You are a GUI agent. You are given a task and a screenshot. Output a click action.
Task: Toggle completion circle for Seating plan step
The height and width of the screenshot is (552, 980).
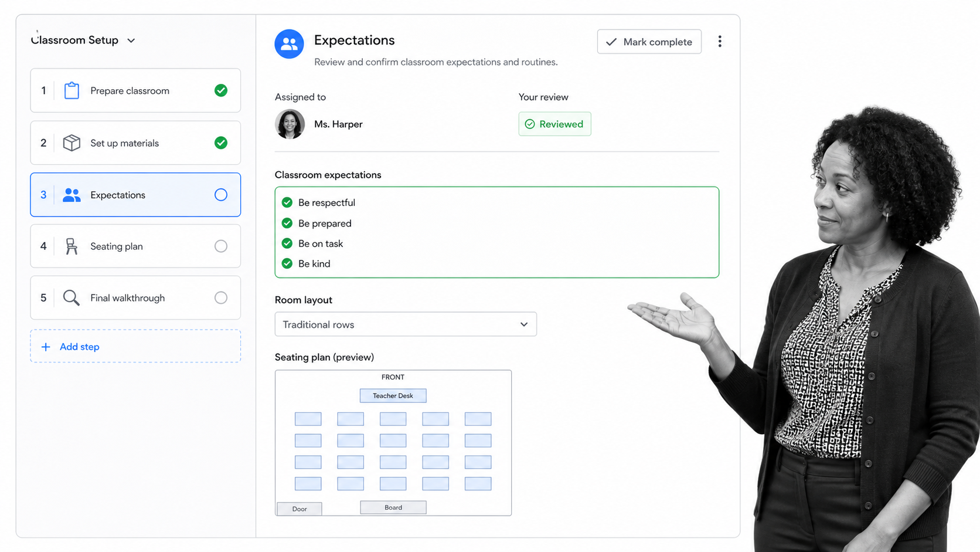(x=221, y=246)
